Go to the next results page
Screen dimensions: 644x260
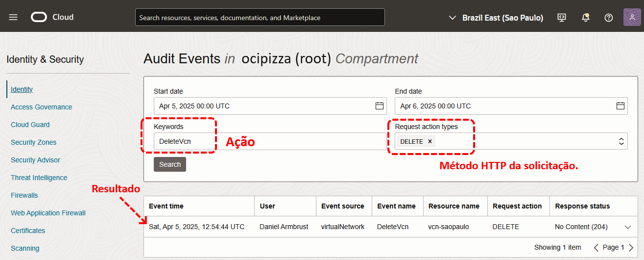click(x=631, y=248)
